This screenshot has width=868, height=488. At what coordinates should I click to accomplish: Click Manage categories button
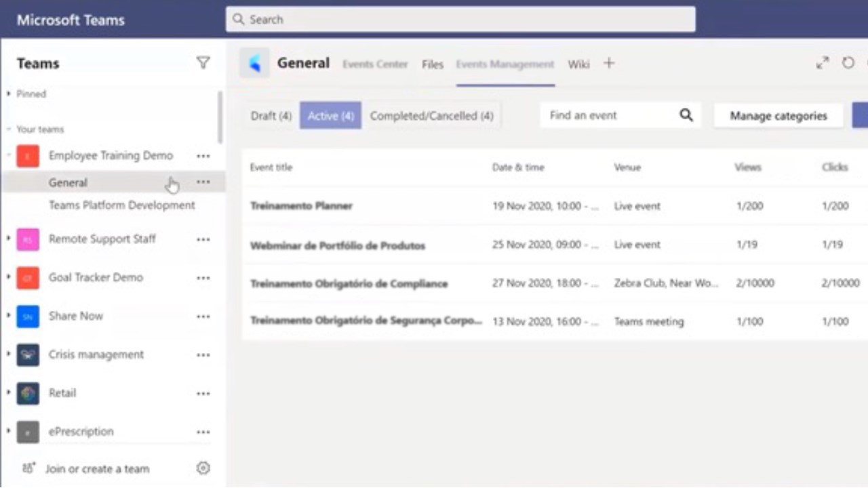coord(778,116)
